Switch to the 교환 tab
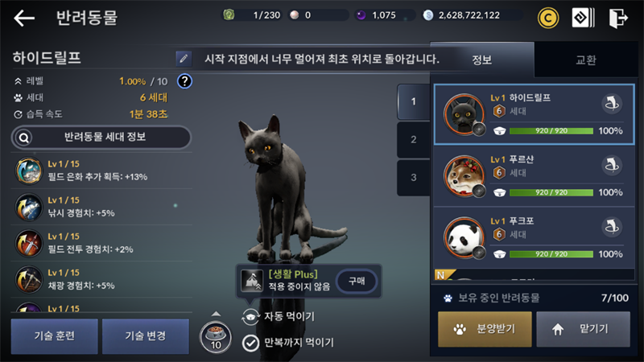The width and height of the screenshot is (644, 362). point(586,60)
